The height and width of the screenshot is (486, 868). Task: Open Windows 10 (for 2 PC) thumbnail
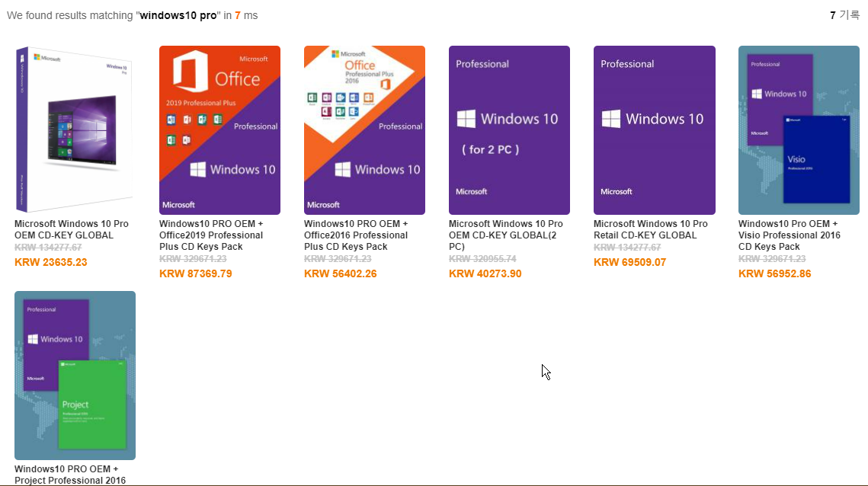click(x=509, y=130)
